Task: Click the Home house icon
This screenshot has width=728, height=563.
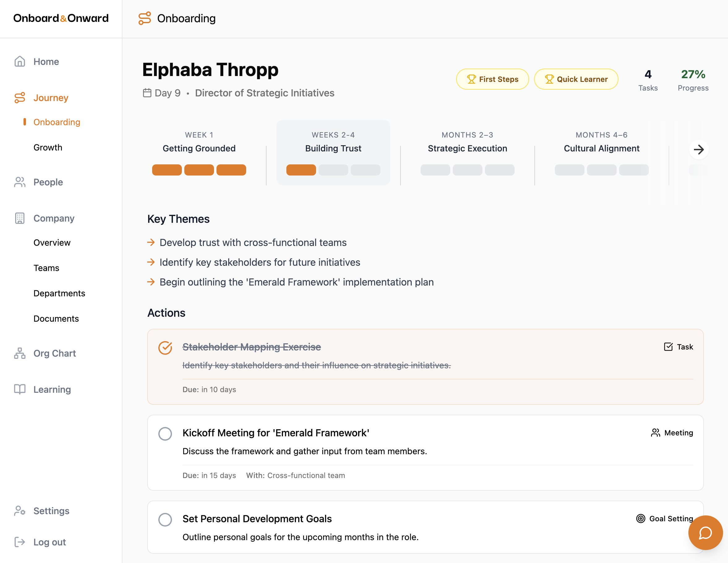Action: click(20, 61)
